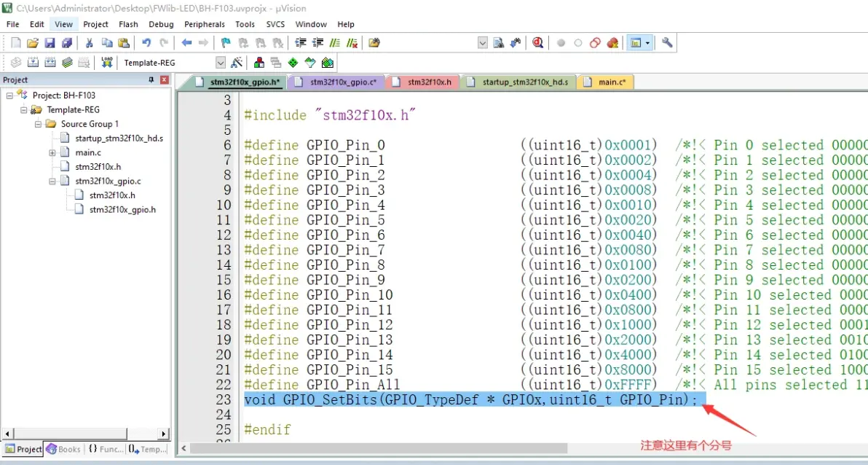Close the Project panel
Image resolution: width=868 pixels, height=465 pixels.
164,80
